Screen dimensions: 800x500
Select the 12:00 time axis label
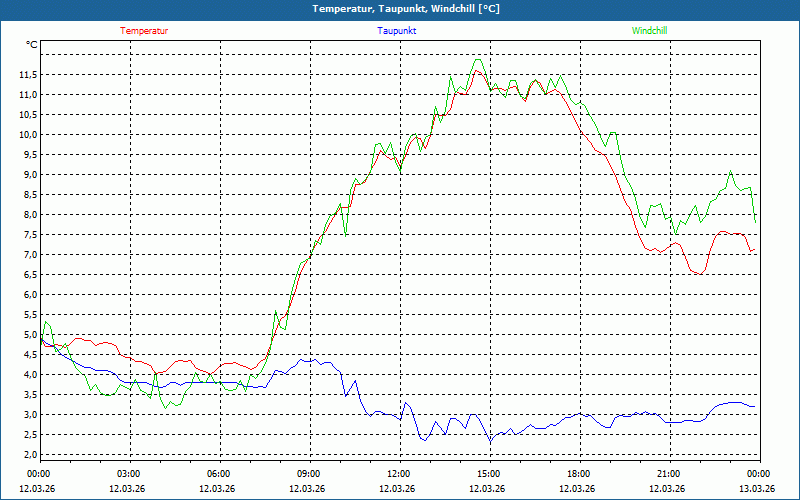(398, 474)
